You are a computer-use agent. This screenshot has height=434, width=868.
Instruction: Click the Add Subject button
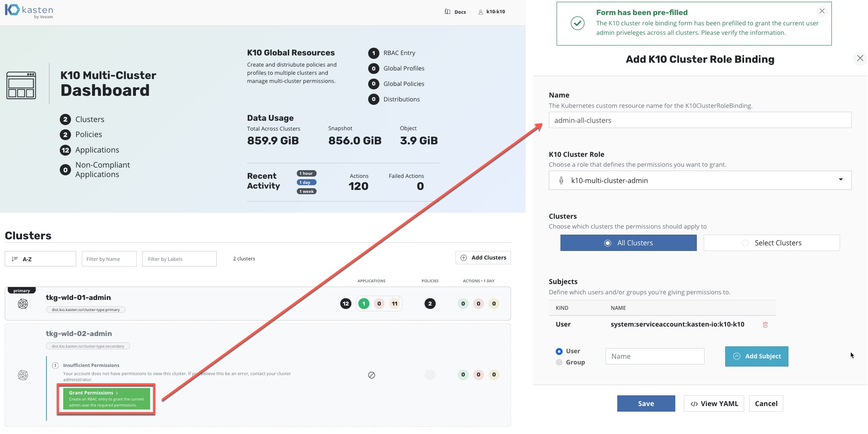[757, 356]
